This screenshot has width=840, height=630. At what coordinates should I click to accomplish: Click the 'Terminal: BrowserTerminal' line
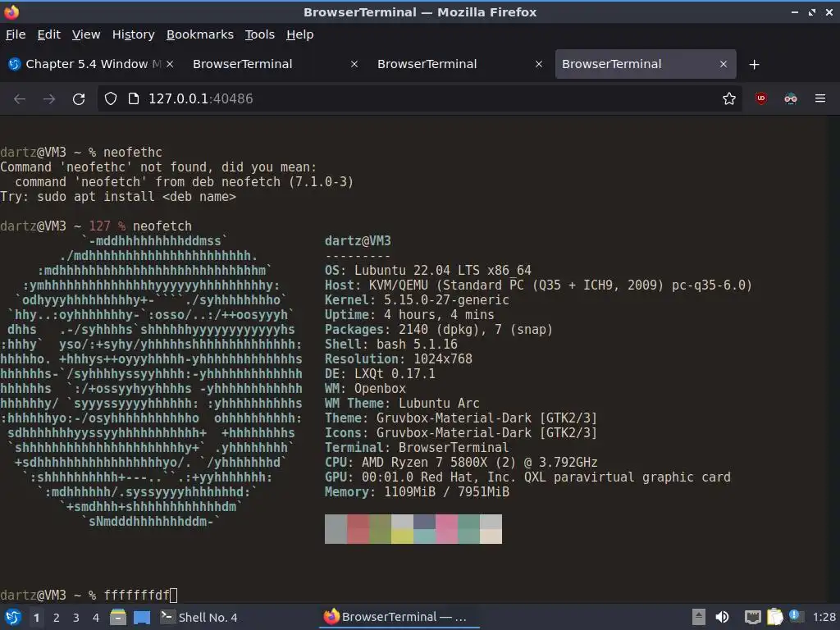417,448
